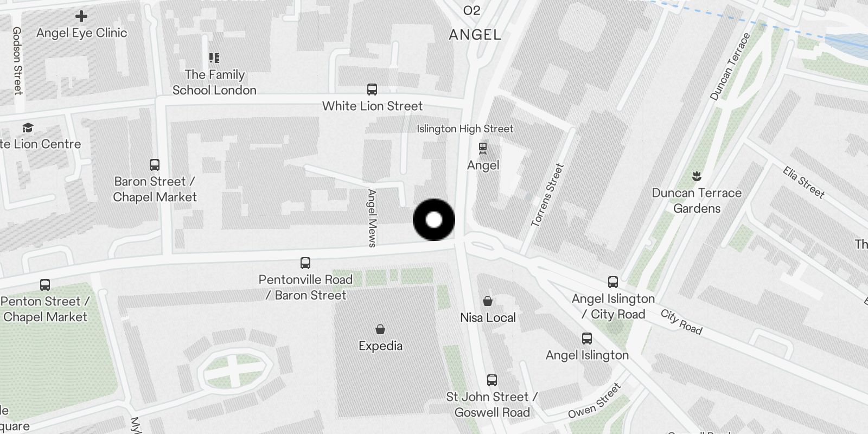This screenshot has height=434, width=868.
Task: Click the black location pin marker
Action: [x=434, y=220]
